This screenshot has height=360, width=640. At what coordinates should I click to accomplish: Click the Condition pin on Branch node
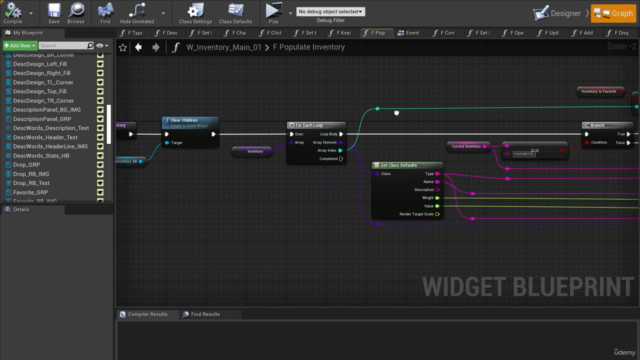[x=587, y=142]
